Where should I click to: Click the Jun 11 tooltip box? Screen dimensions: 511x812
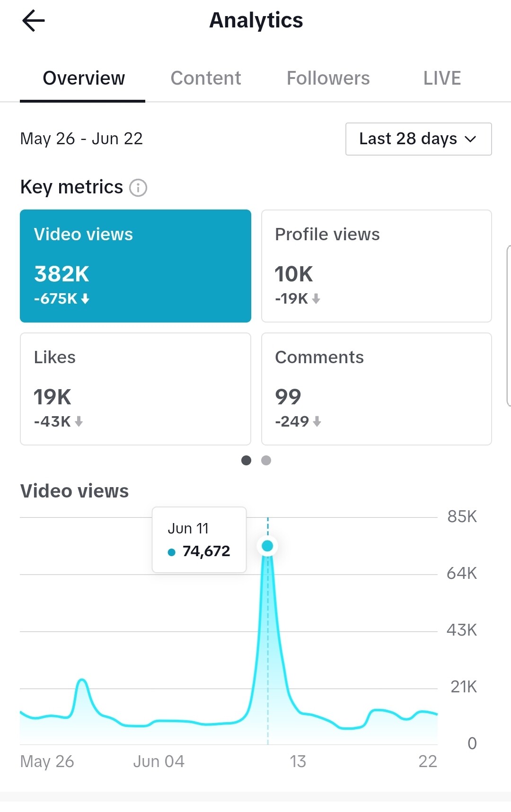199,540
